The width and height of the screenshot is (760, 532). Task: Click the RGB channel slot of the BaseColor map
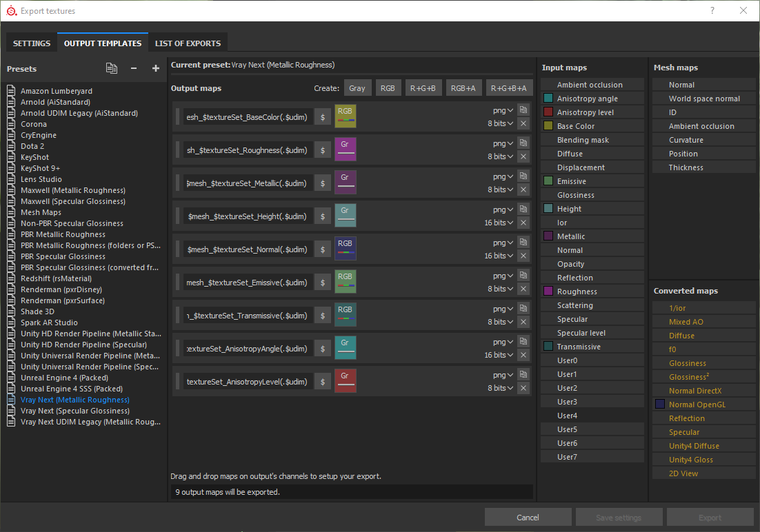tap(345, 116)
